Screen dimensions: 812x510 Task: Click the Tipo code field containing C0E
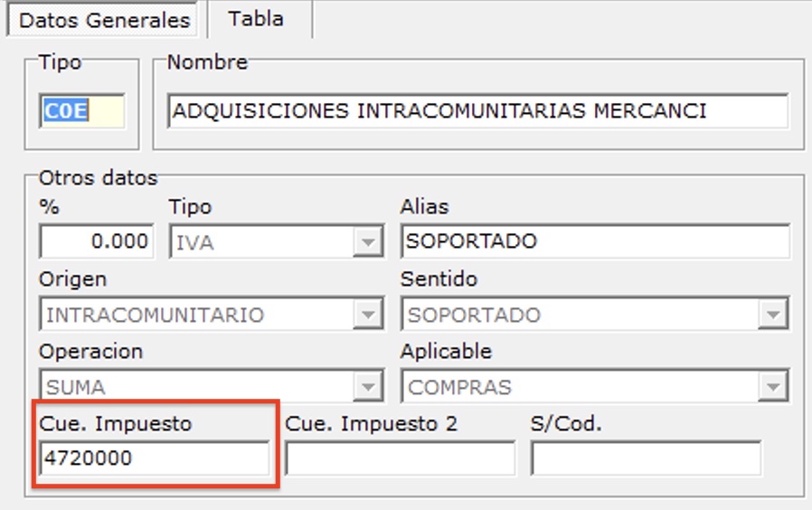pos(82,111)
